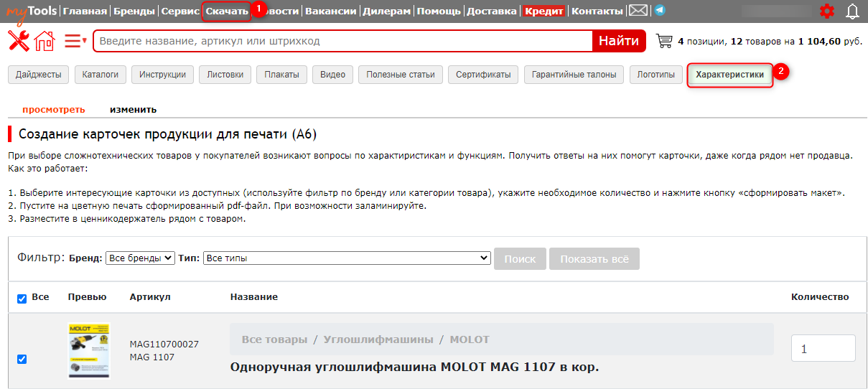Focus the product search field
The width and height of the screenshot is (868, 389).
(x=343, y=41)
